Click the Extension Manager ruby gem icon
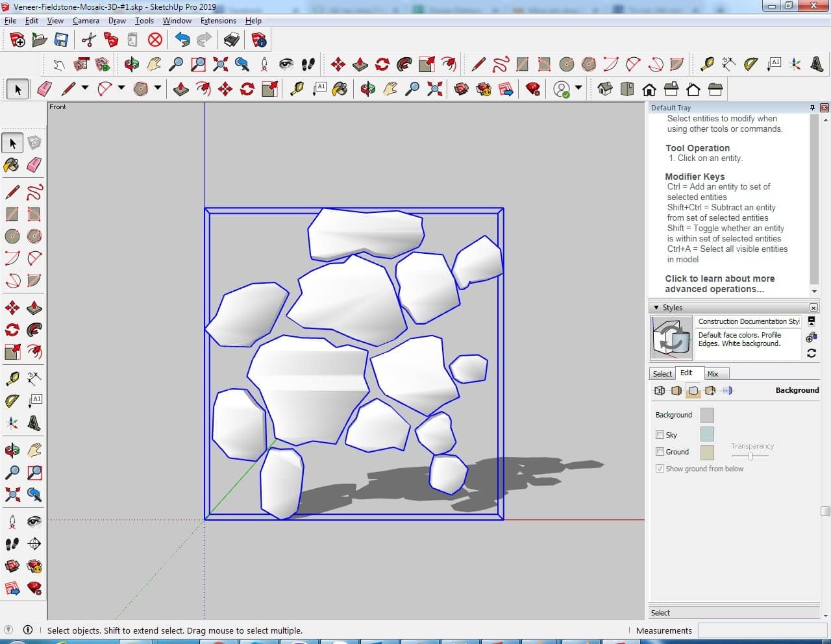The width and height of the screenshot is (831, 644). [x=533, y=89]
